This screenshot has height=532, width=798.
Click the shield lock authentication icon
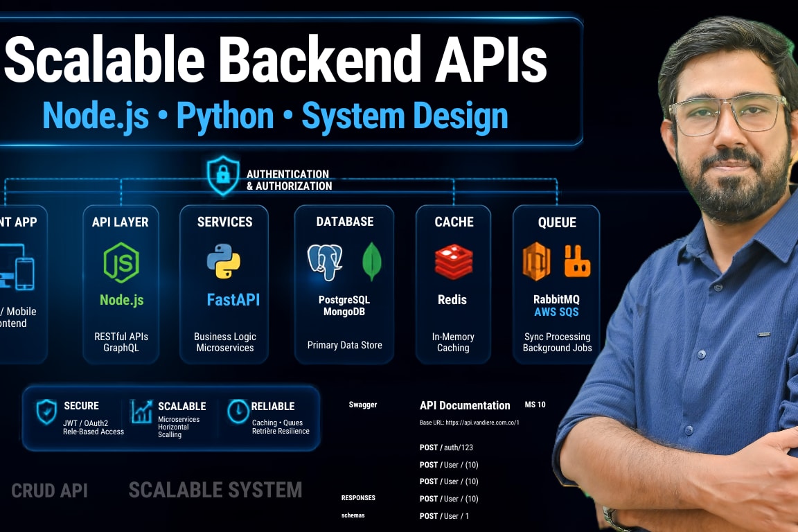pyautogui.click(x=223, y=176)
